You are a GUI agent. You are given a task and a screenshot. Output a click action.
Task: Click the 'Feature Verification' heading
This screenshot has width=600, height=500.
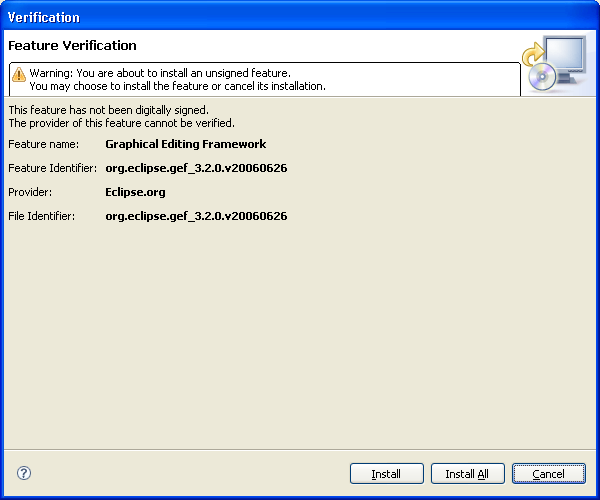pyautogui.click(x=72, y=46)
